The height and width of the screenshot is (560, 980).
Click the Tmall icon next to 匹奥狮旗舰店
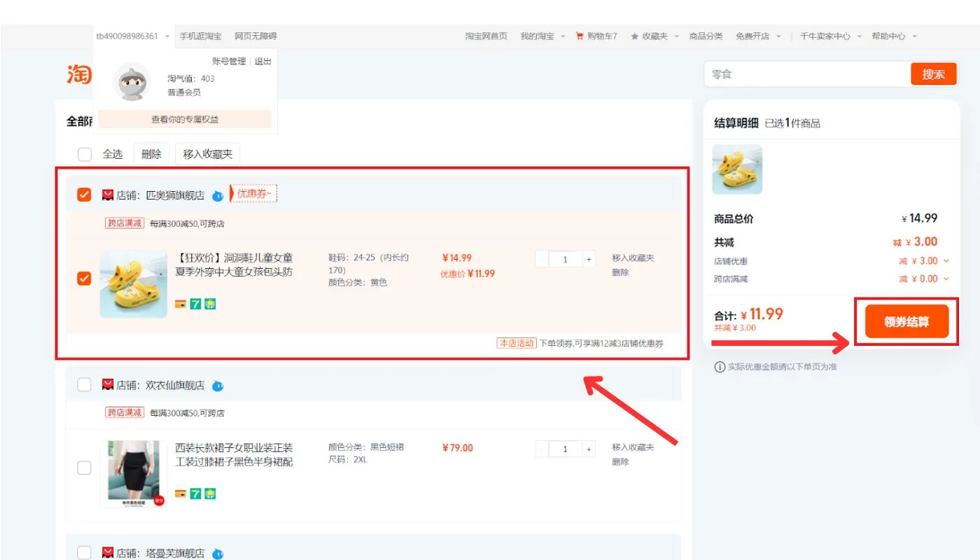click(x=108, y=195)
